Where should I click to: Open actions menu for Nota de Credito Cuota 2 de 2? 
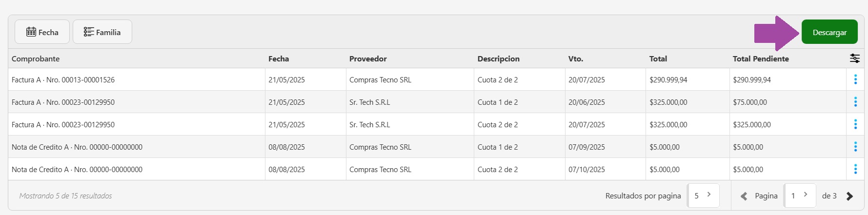pos(855,169)
